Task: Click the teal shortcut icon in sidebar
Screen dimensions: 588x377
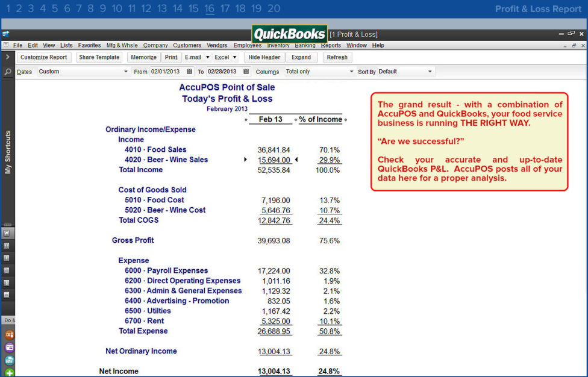Action: (10, 360)
